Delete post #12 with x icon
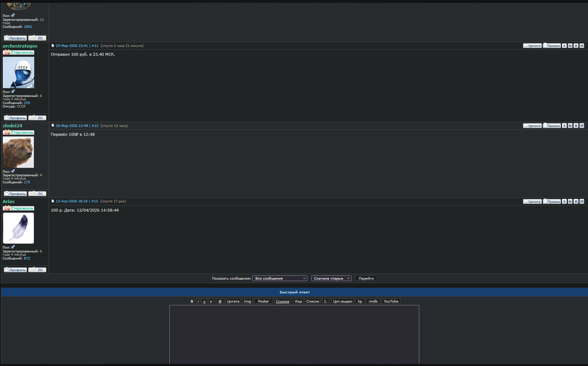 [x=564, y=126]
